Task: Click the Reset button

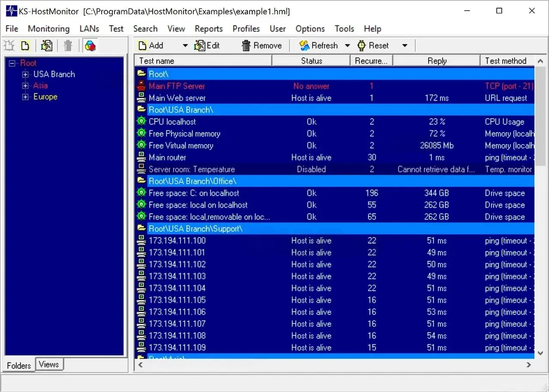Action: 373,45
